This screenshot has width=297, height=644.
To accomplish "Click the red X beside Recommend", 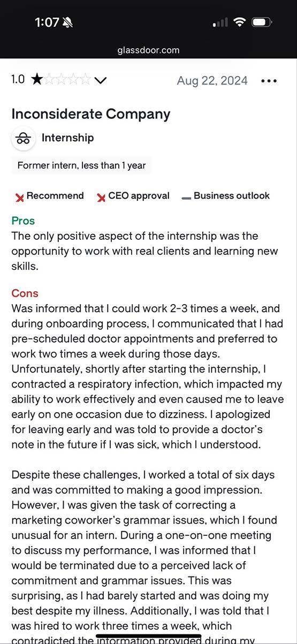I will click(x=20, y=198).
